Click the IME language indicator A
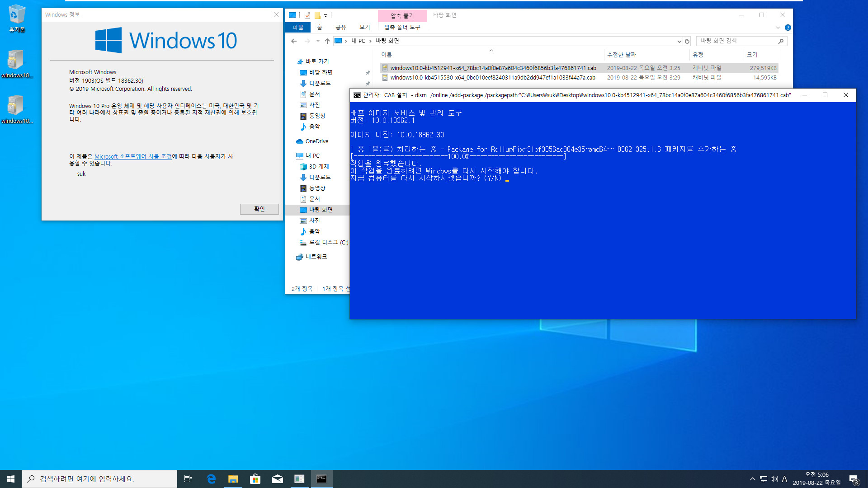The height and width of the screenshot is (488, 868). point(784,479)
